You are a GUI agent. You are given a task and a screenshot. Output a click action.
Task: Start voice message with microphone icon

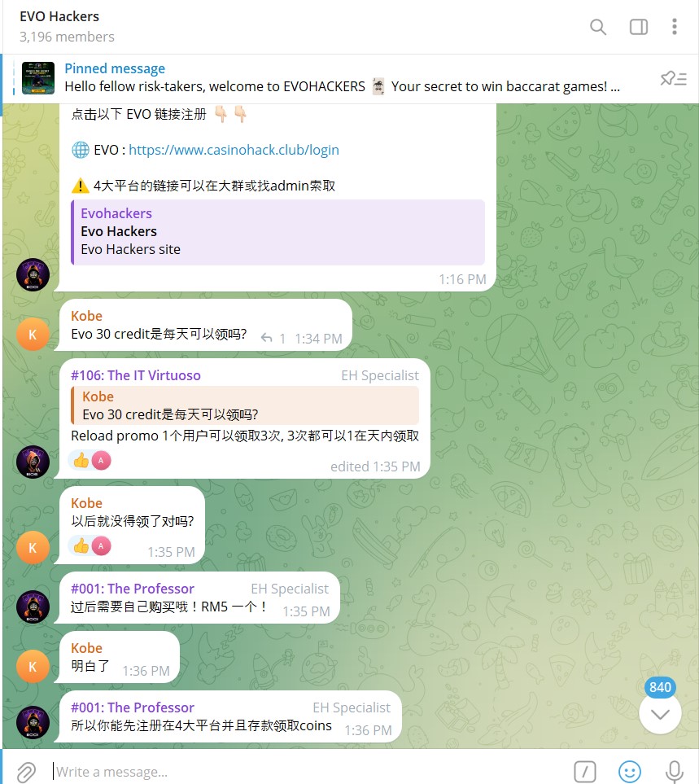click(x=674, y=772)
